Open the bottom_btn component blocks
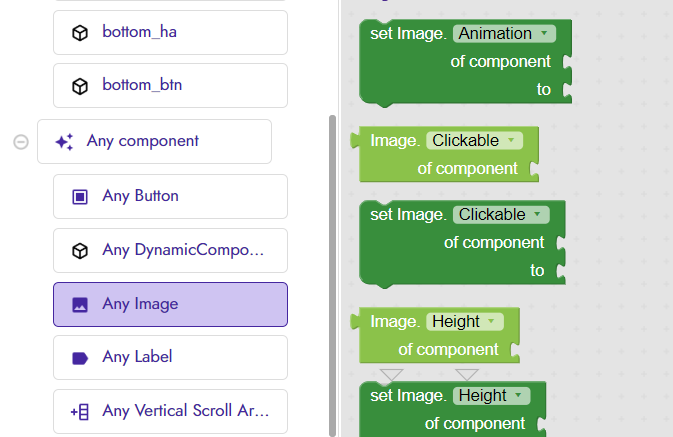This screenshot has height=437, width=673. pos(170,85)
